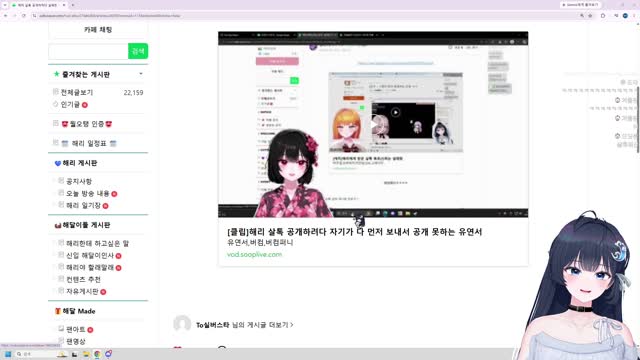Screen dimensions: 640x360
Task: Open the browser three-dot menu
Action: (x=634, y=16)
